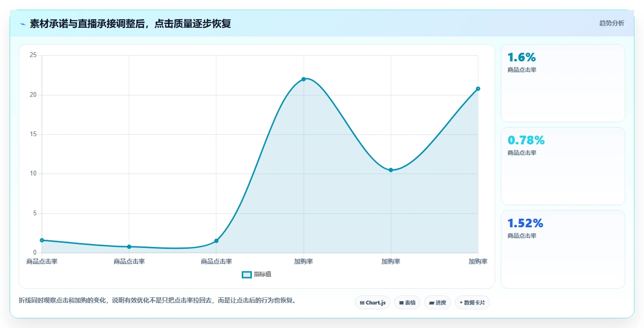Select the 进度 tag chip

[x=438, y=303]
